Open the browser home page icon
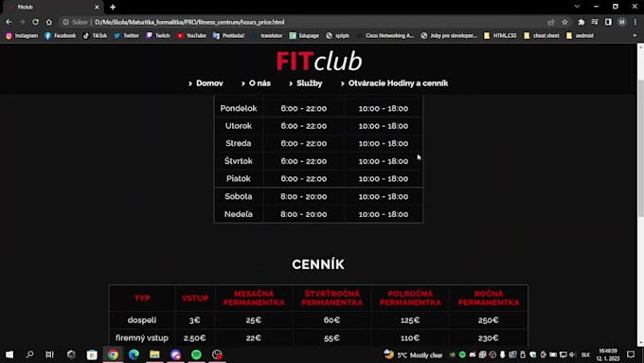This screenshot has width=644, height=363. tap(49, 22)
